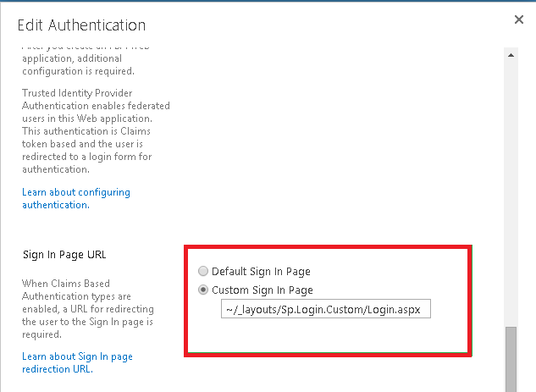Click the Trusted Identity Provider description paragraph
The image size is (536, 392).
pyautogui.click(x=96, y=131)
